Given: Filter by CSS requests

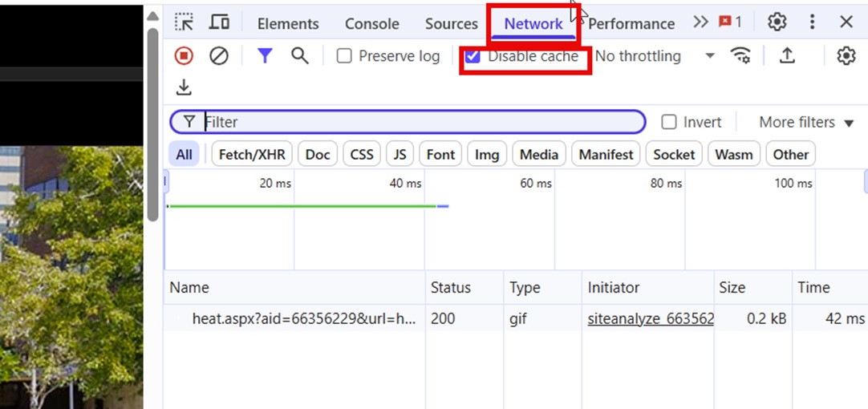Looking at the screenshot, I should (362, 155).
